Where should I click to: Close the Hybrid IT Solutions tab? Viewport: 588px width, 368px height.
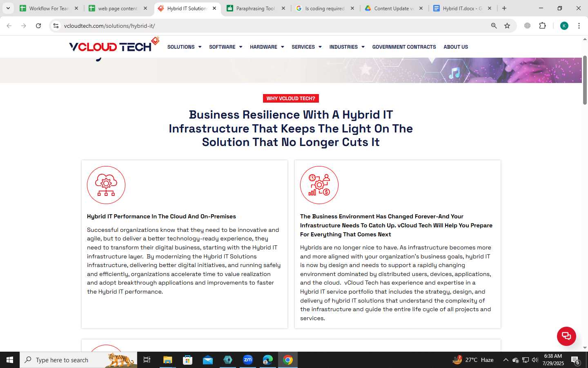click(x=214, y=8)
